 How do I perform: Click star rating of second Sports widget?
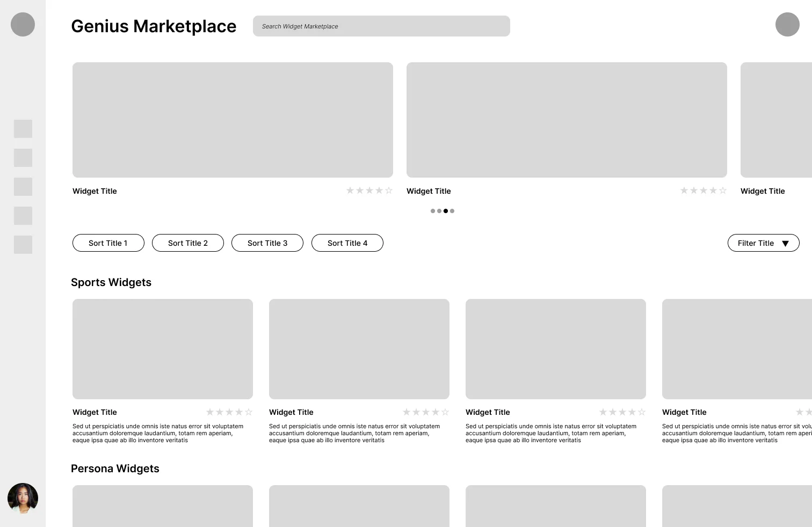click(x=426, y=412)
